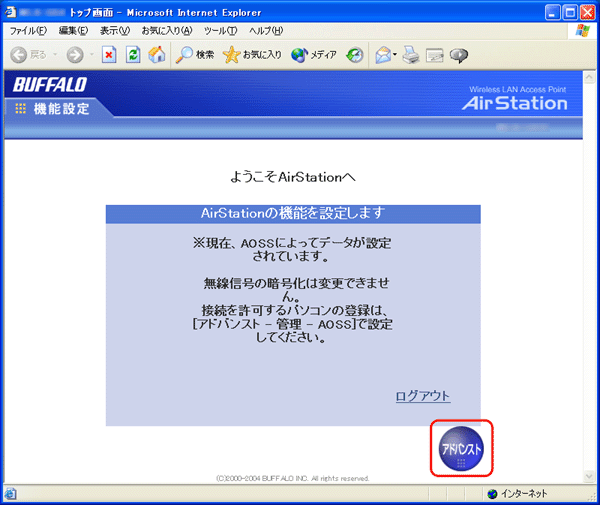Open the Back history dropdown arrow

coord(55,55)
